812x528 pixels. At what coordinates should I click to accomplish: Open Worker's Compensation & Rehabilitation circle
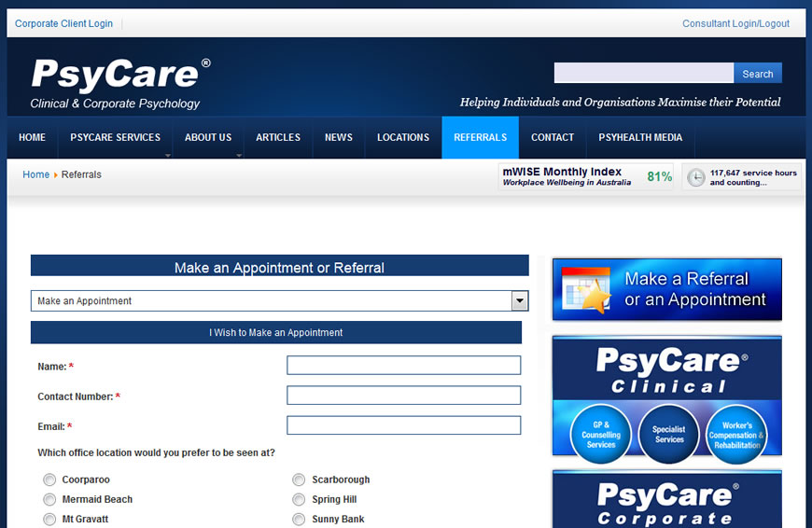(x=736, y=434)
